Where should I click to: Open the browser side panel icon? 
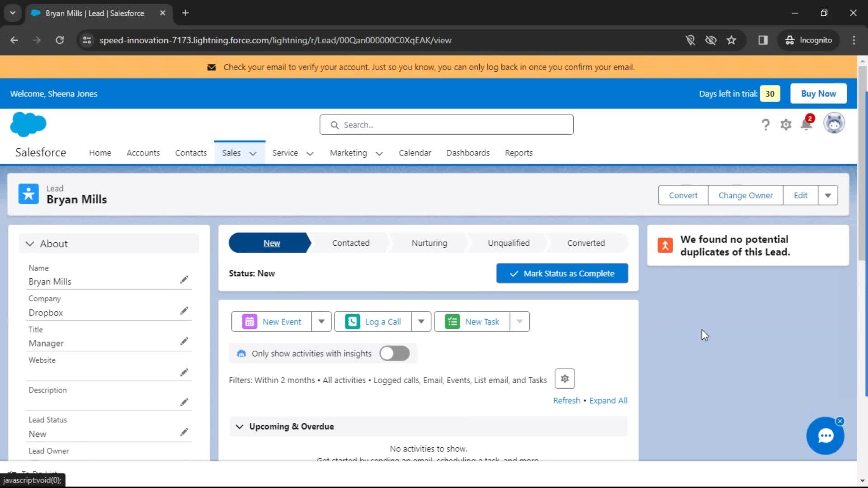pyautogui.click(x=763, y=40)
